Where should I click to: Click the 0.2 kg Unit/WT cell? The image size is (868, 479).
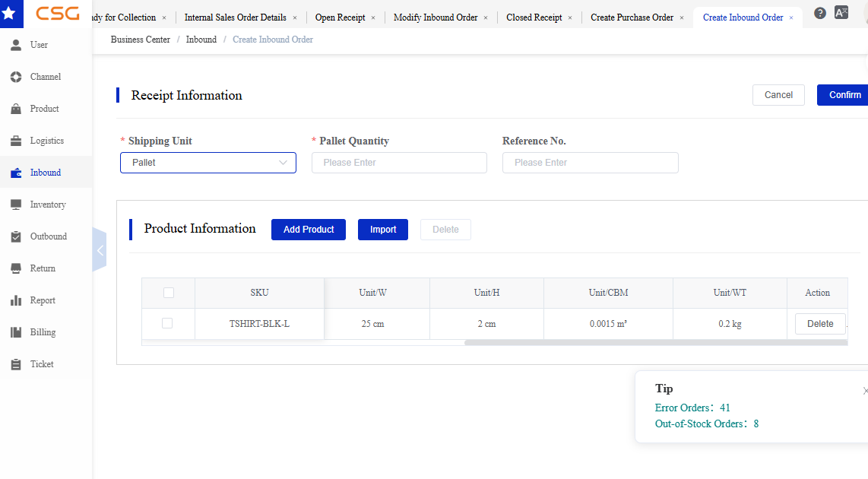[730, 324]
